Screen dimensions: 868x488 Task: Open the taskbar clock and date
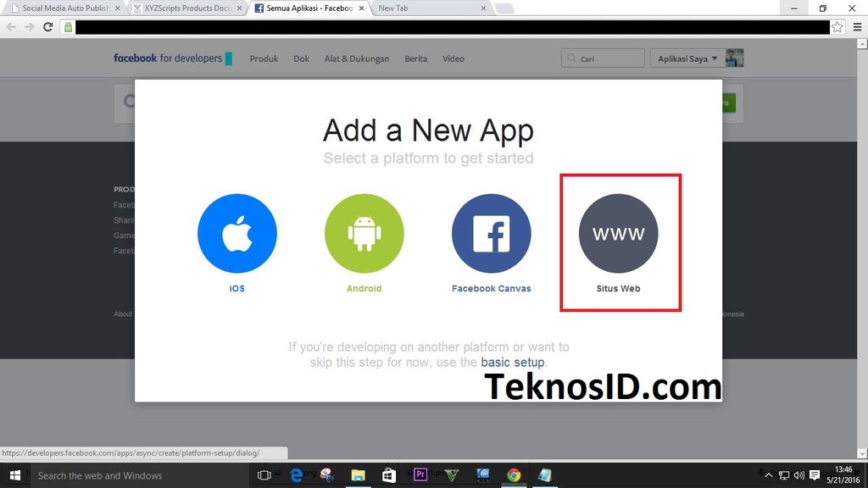click(843, 475)
